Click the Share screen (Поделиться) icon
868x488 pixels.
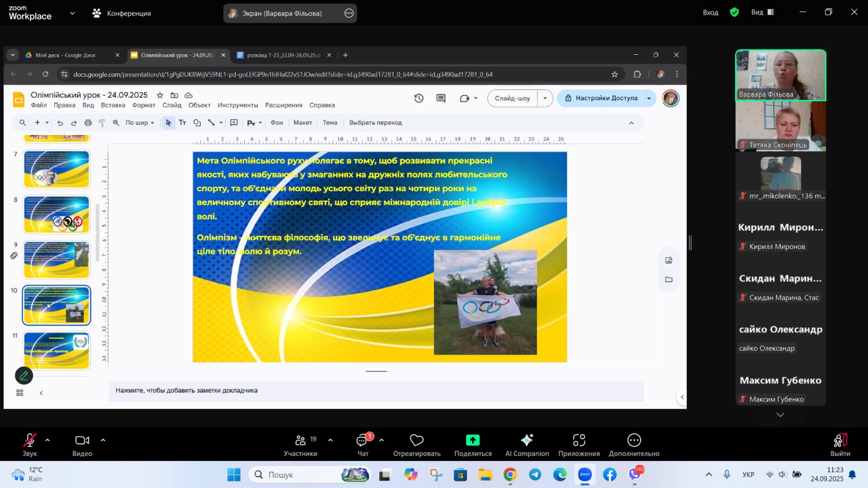[x=473, y=440]
